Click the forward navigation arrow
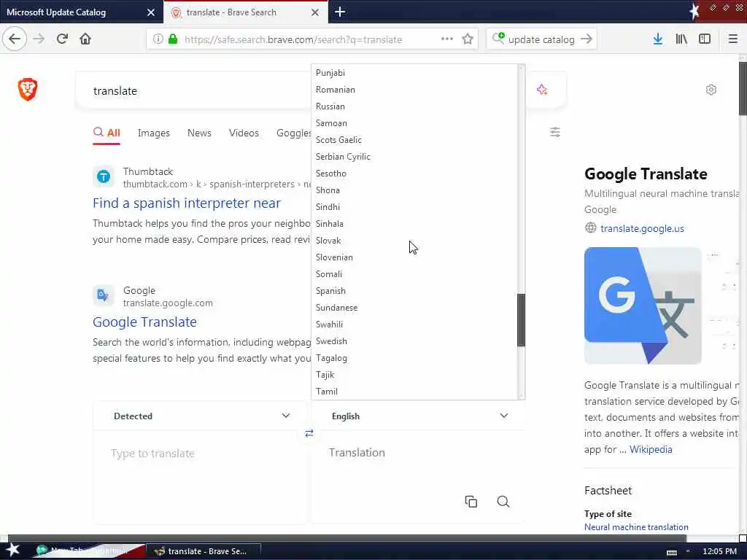This screenshot has height=560, width=747. (39, 39)
